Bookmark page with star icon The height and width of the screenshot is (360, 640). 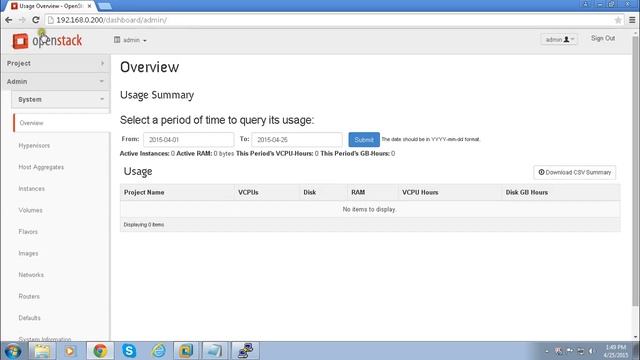coord(618,20)
